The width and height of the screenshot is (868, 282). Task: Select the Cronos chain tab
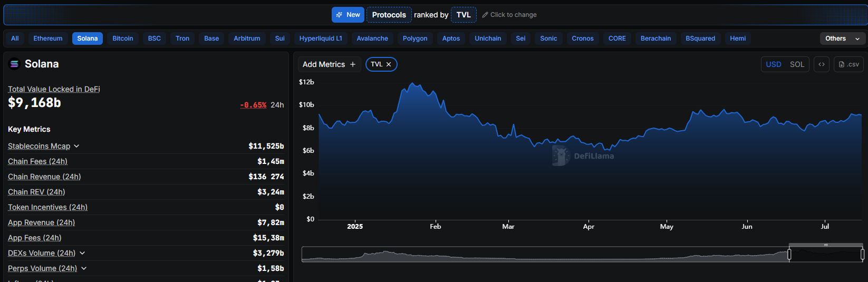583,38
